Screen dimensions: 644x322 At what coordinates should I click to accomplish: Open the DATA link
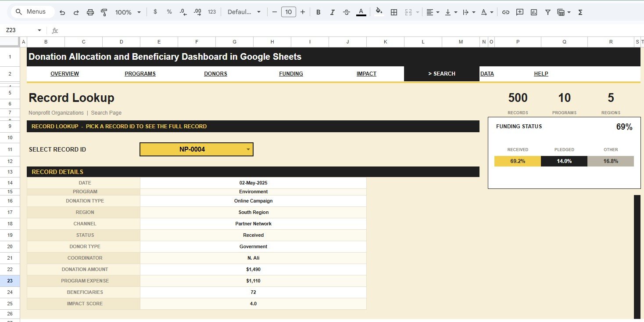coord(487,74)
